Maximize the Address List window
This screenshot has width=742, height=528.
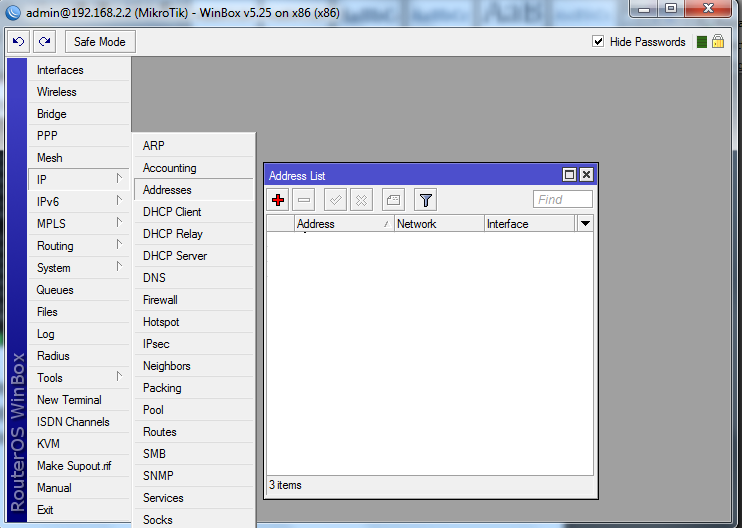[570, 175]
